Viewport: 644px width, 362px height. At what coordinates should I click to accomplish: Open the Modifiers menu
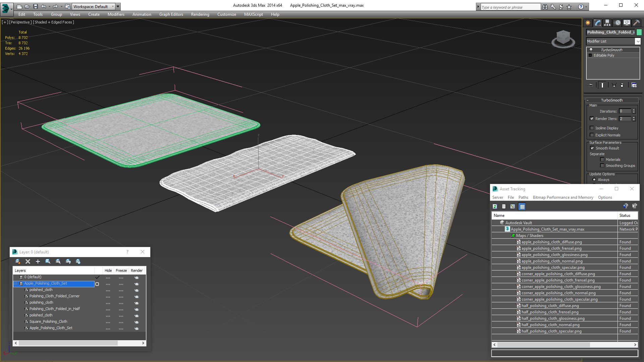(116, 14)
